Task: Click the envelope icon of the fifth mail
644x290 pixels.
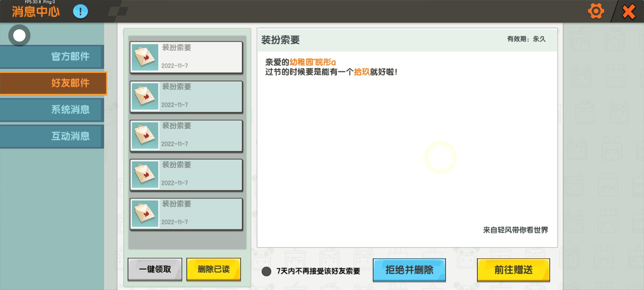Action: [x=145, y=213]
